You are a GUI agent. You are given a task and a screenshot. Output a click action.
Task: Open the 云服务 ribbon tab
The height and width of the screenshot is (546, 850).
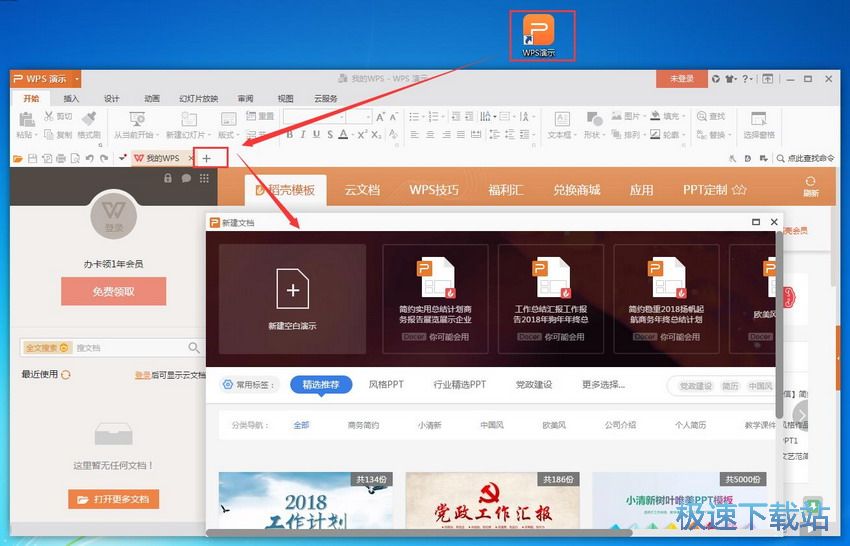click(x=325, y=99)
